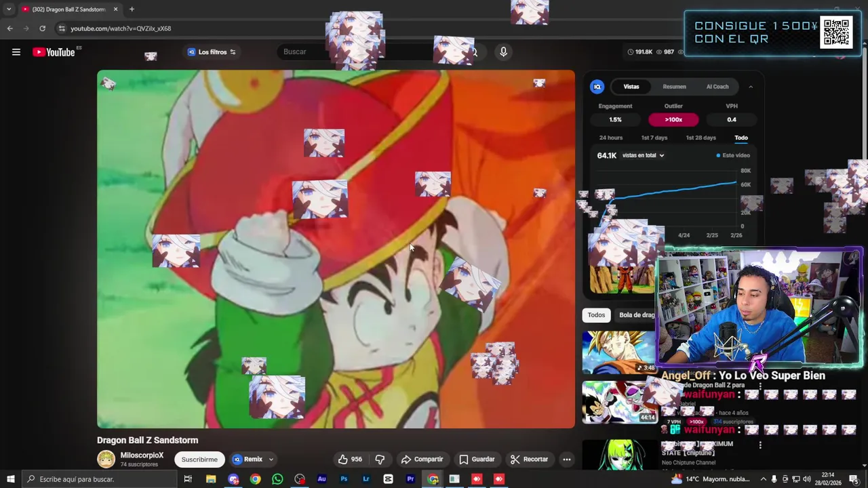Open the vistas en total dropdown
868x488 pixels.
[643, 155]
